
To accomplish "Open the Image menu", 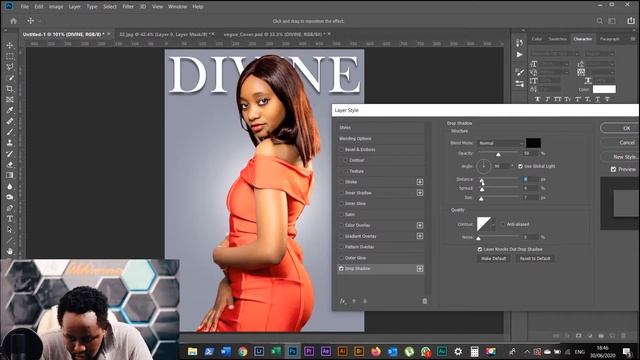I will 56,7.
